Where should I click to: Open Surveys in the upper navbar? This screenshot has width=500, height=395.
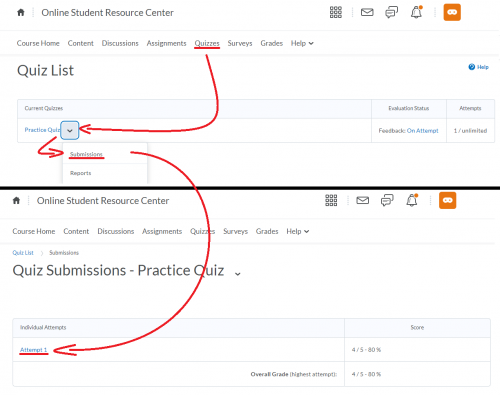[240, 43]
